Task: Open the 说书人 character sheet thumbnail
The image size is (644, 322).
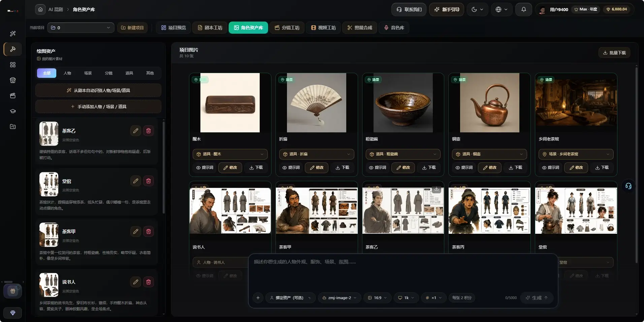Action: click(x=230, y=211)
